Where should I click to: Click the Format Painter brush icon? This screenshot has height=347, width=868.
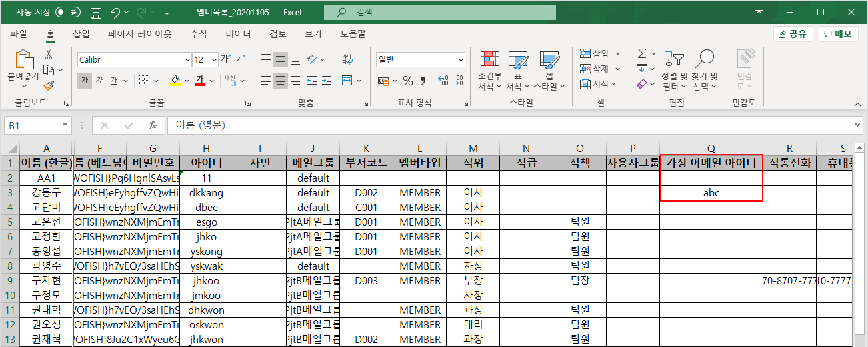tap(49, 85)
